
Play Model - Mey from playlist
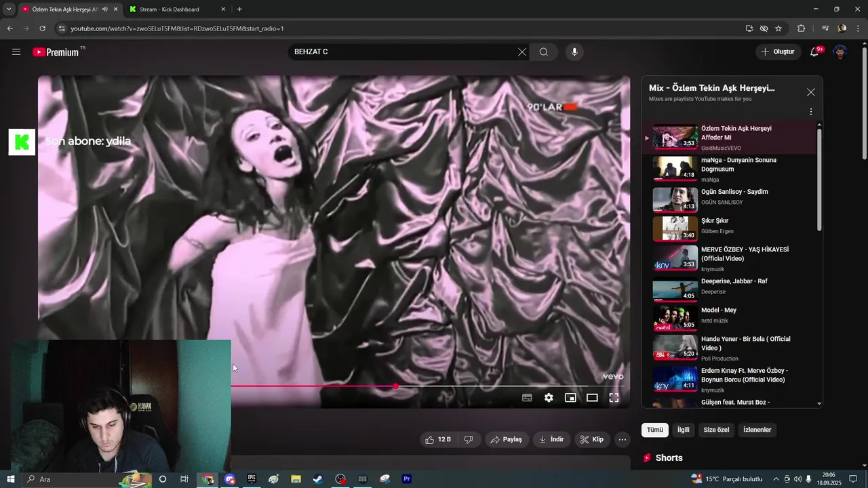point(729,317)
